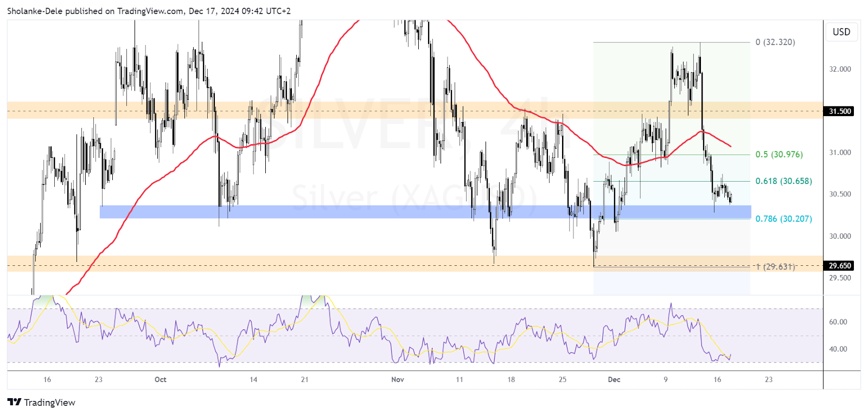Click the 29.650 price label
Screen dimensions: 868x415
[839, 266]
